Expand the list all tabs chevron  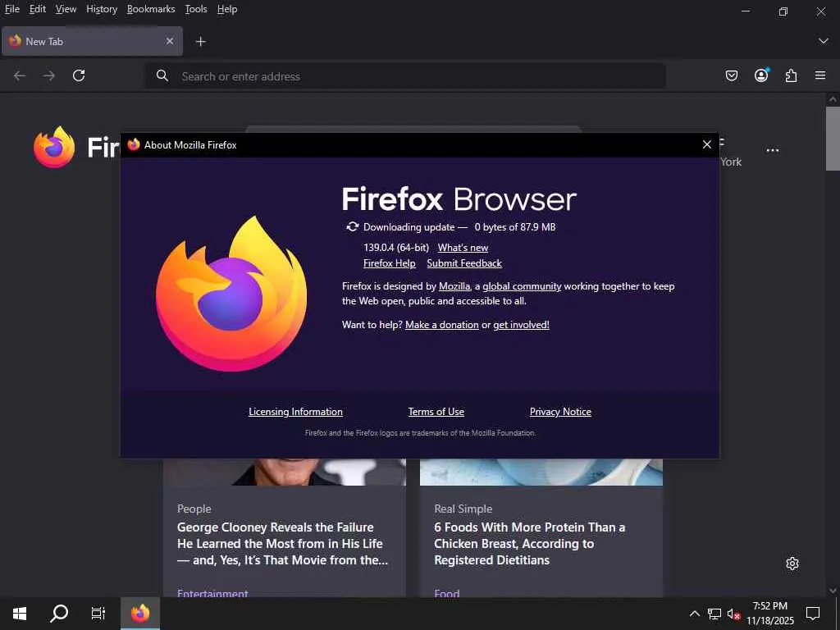coord(824,41)
